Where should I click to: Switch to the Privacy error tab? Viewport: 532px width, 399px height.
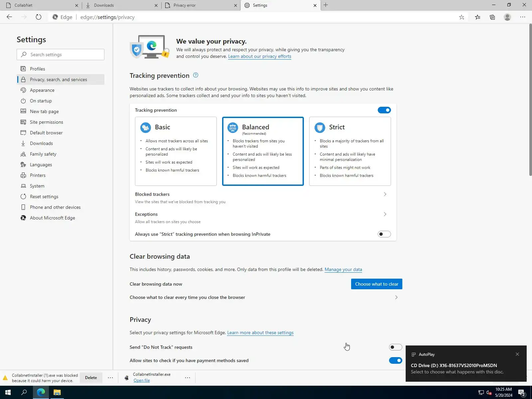click(x=200, y=5)
